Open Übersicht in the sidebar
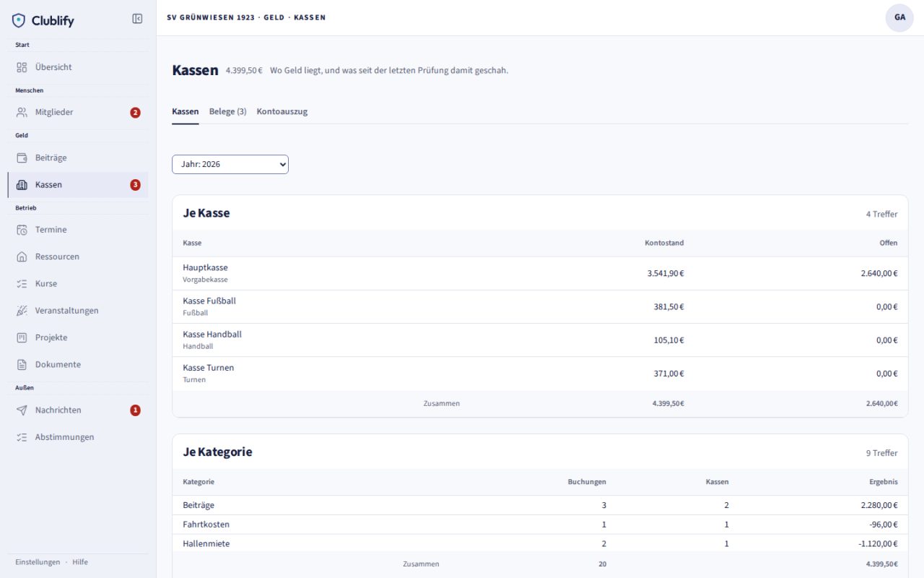This screenshot has height=578, width=924. click(78, 67)
